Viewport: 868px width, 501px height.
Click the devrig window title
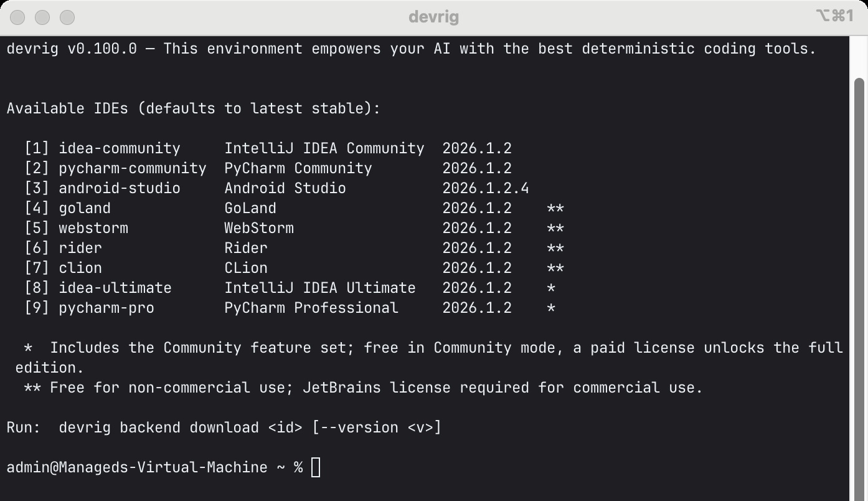point(433,17)
